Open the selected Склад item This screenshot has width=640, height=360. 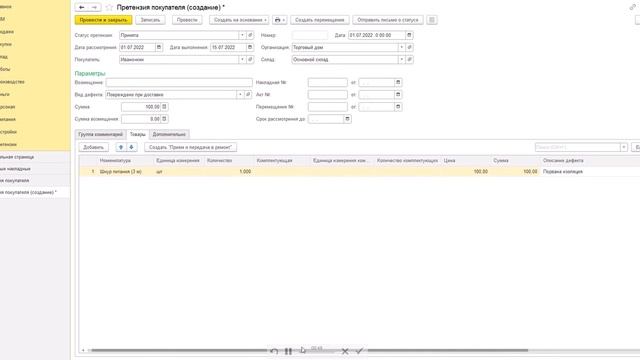409,60
